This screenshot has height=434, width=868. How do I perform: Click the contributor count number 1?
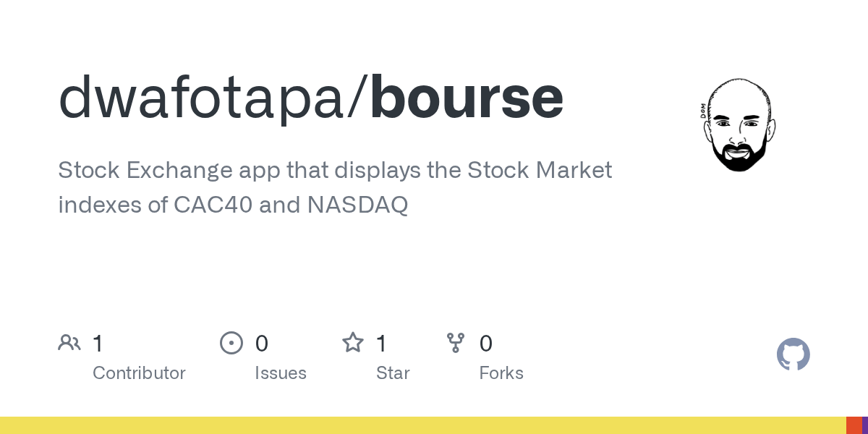(x=98, y=344)
